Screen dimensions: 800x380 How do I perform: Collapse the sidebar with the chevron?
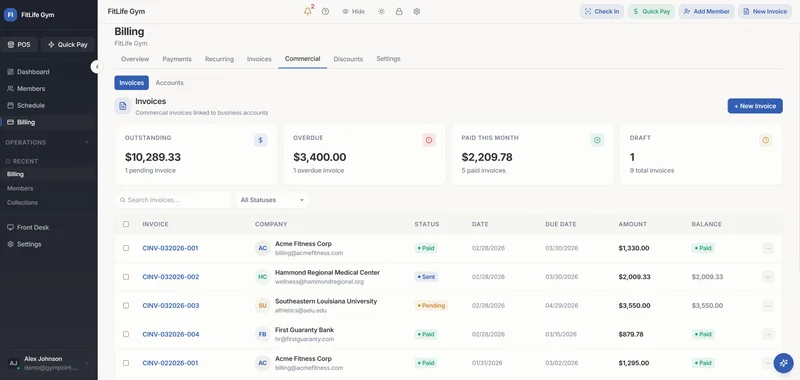tap(97, 67)
